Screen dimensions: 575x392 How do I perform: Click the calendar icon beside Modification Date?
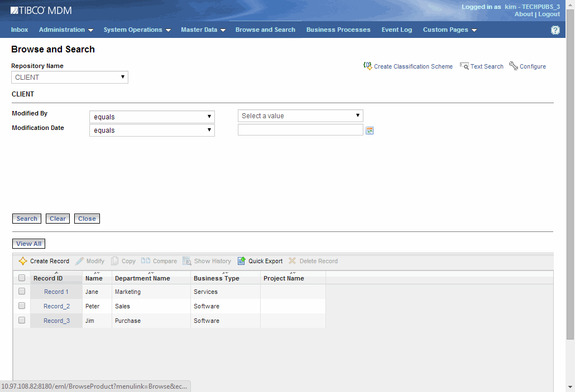[x=370, y=130]
